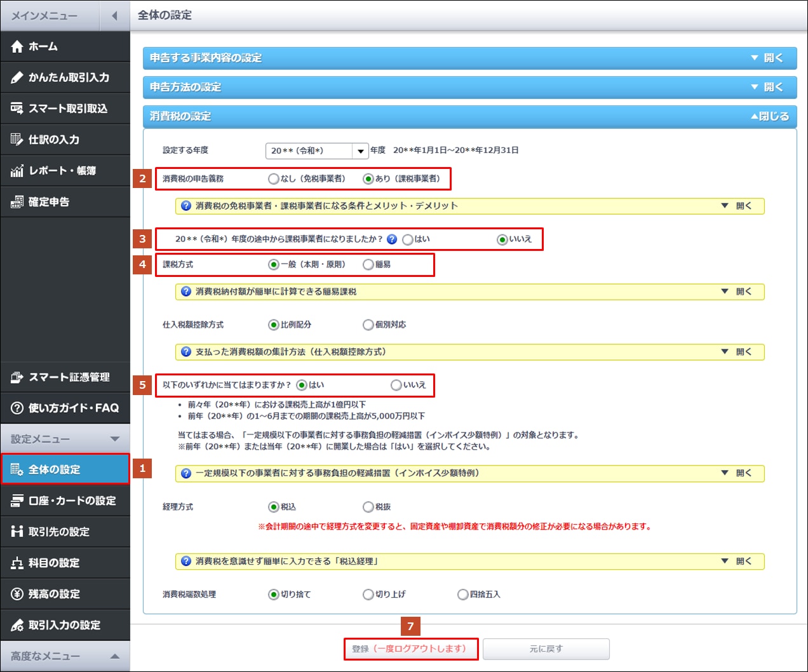
Task: Click help icon for 簡易課税 info
Action: click(x=186, y=292)
